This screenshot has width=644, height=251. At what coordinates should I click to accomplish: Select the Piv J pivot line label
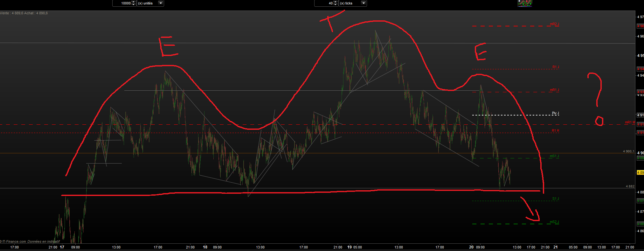pyautogui.click(x=555, y=113)
